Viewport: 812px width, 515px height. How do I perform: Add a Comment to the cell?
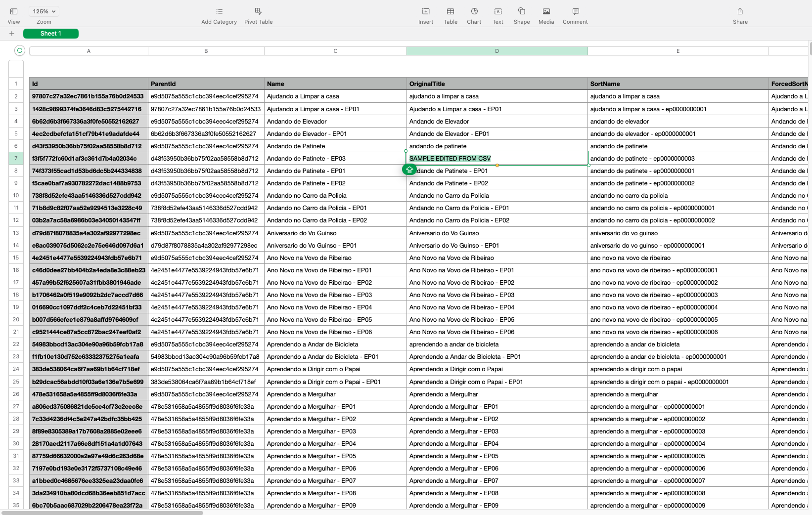575,11
